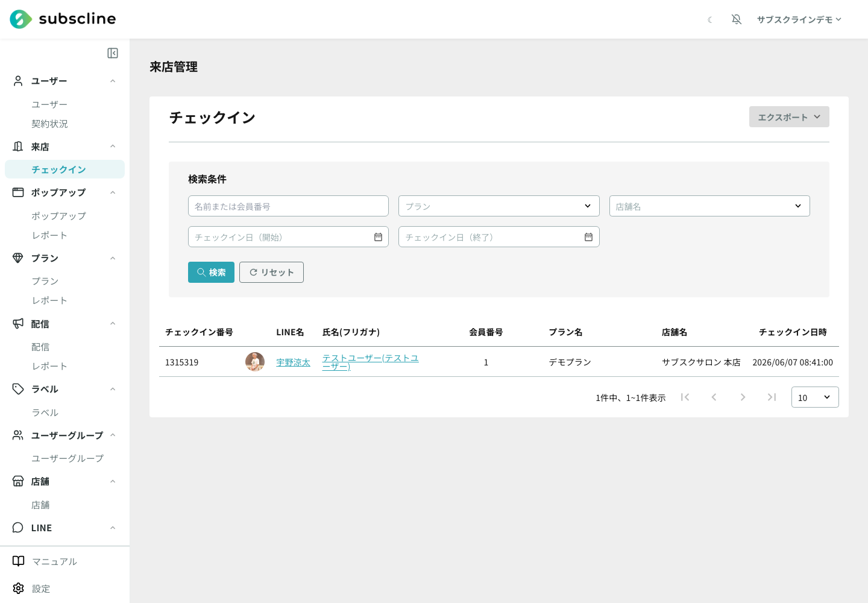
Task: Click デモプラン plan cell
Action: click(x=570, y=362)
